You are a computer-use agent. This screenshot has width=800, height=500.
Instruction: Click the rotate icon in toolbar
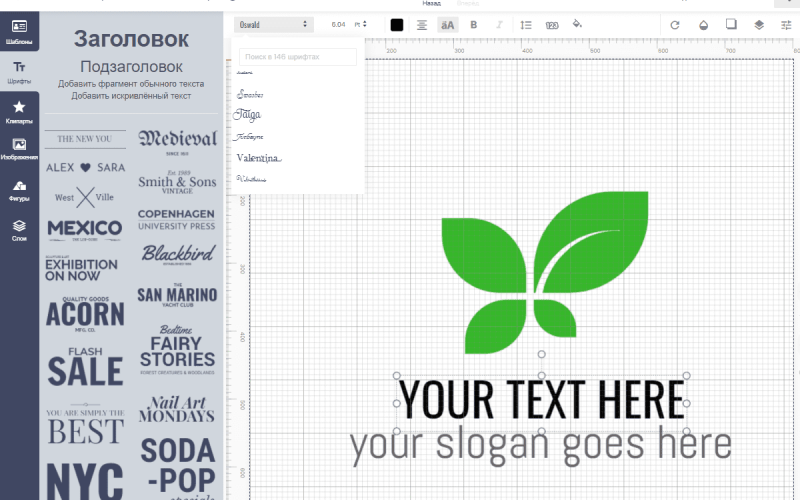(674, 25)
